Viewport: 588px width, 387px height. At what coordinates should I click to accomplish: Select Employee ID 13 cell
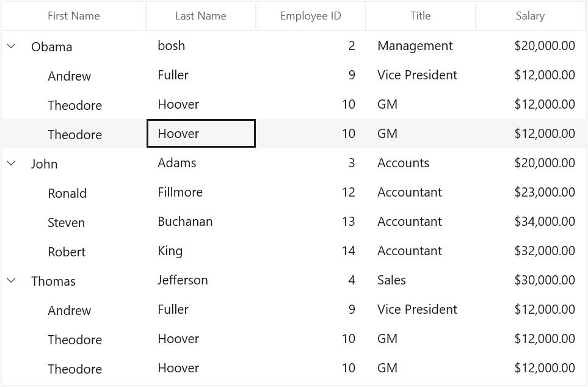pyautogui.click(x=311, y=221)
